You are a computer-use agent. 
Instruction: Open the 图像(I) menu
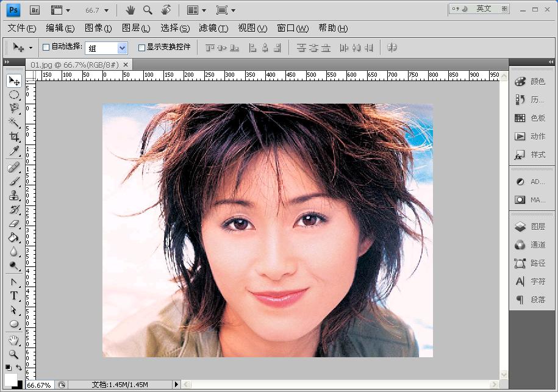pos(98,28)
